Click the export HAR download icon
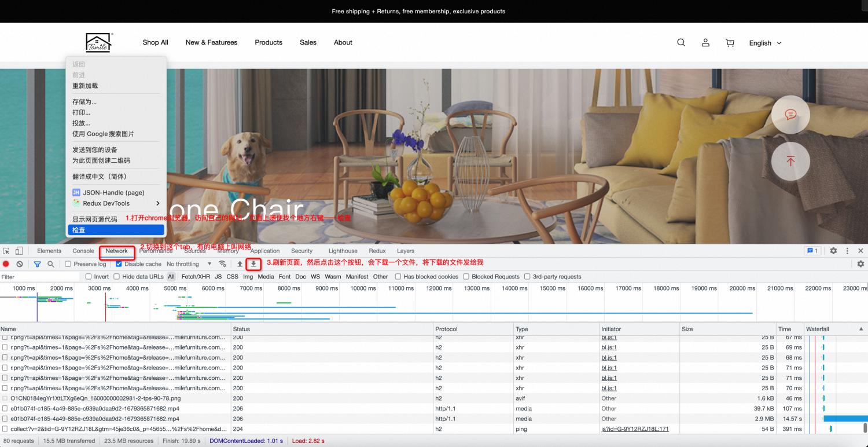The image size is (868, 447). tap(253, 264)
